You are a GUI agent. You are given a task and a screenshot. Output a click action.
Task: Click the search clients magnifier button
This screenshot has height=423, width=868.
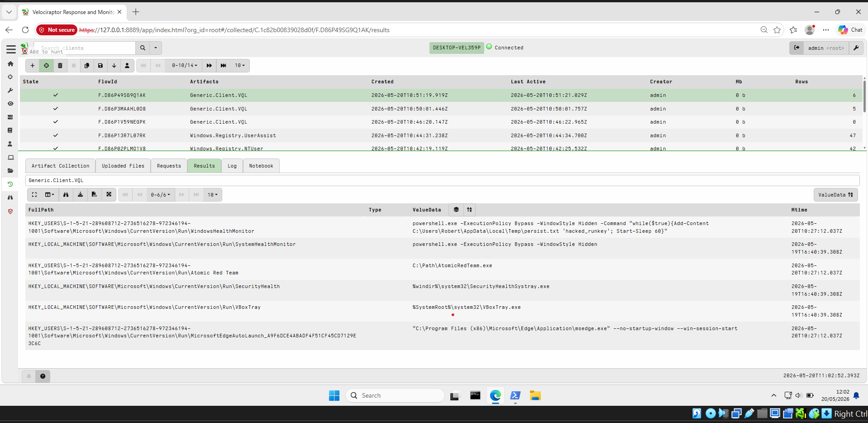point(143,48)
